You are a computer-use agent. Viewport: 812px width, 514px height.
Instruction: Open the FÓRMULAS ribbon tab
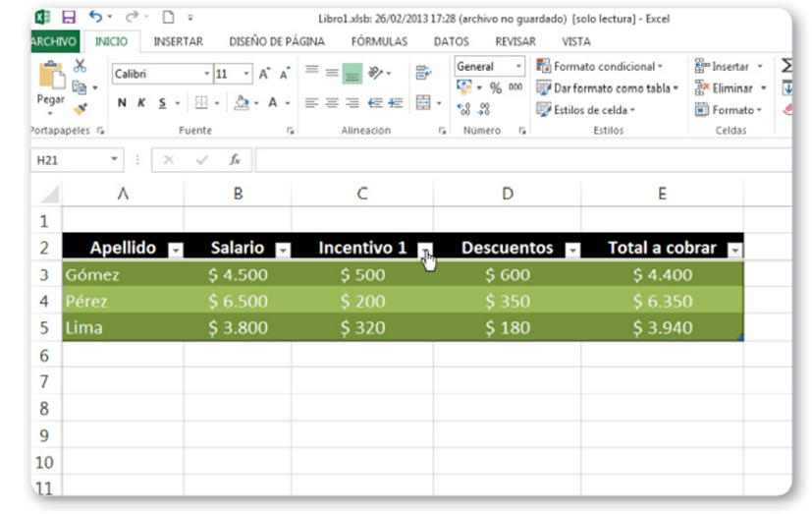coord(379,41)
